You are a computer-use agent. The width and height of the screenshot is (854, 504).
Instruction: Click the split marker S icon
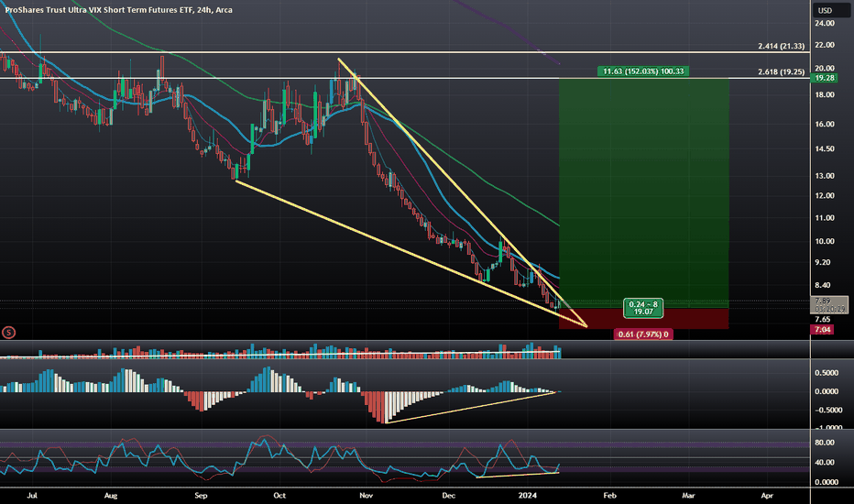[x=9, y=332]
